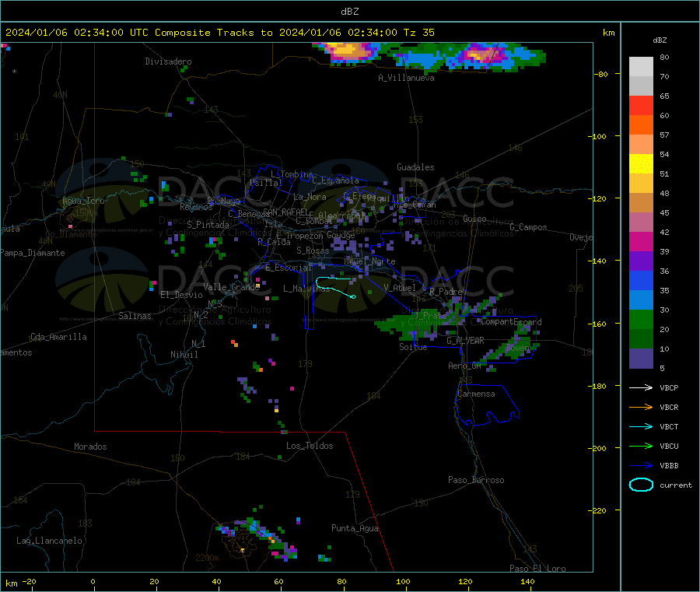This screenshot has width=700, height=592.
Task: Select the blue 35 dBZ color swatch
Action: pos(641,280)
